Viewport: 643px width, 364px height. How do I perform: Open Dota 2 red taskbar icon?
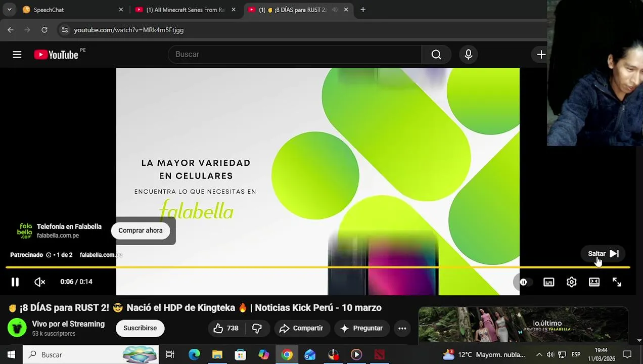[x=380, y=355]
